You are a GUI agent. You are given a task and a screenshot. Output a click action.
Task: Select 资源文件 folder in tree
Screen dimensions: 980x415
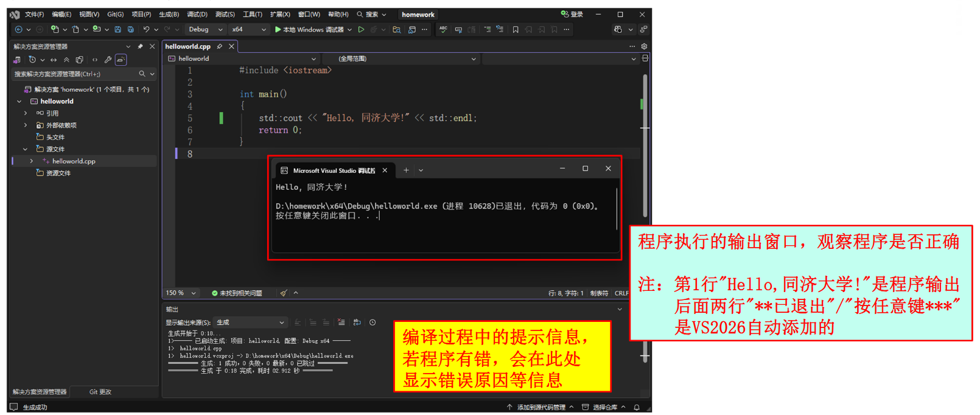(58, 173)
